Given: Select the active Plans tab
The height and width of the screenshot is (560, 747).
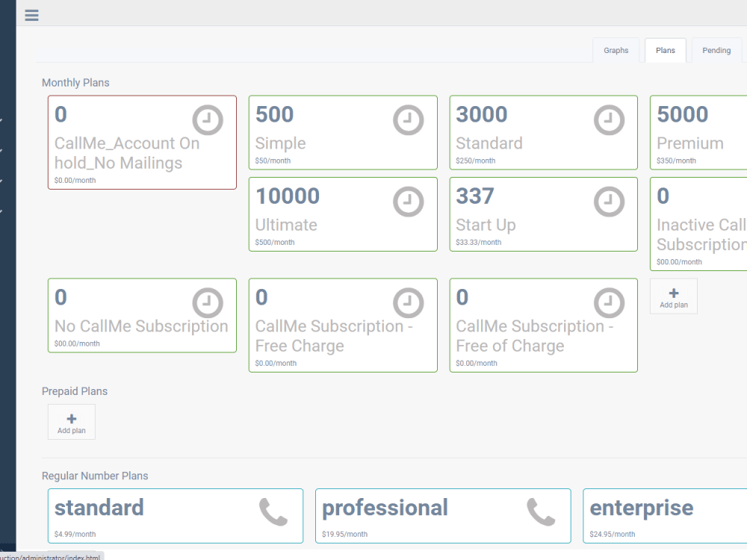Looking at the screenshot, I should coord(665,50).
